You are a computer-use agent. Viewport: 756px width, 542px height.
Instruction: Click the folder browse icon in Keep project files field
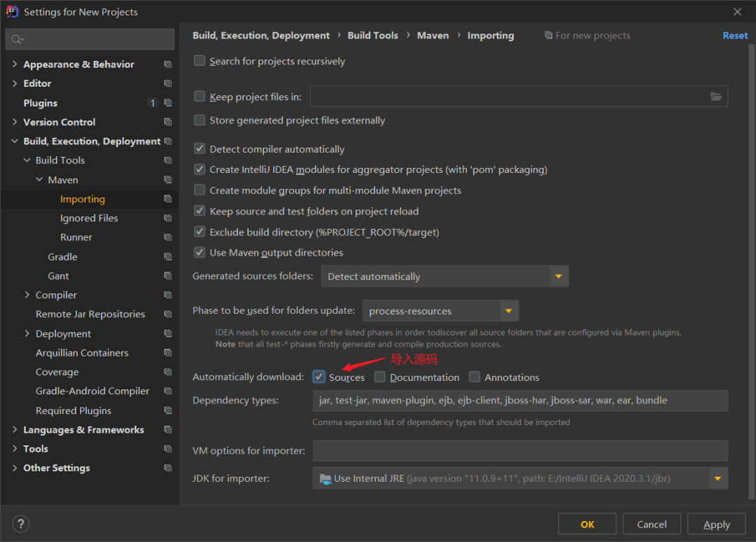tap(716, 97)
